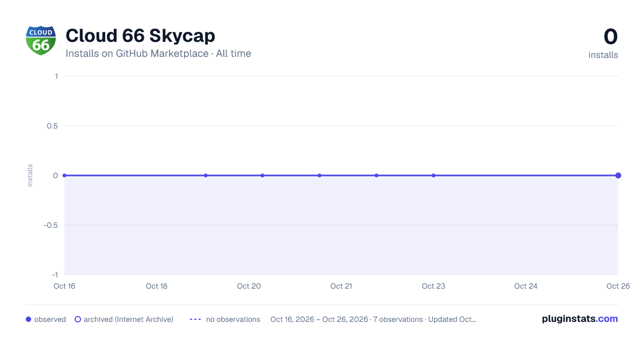The width and height of the screenshot is (644, 338).
Task: Select the data point just after Oct 20
Action: click(262, 175)
